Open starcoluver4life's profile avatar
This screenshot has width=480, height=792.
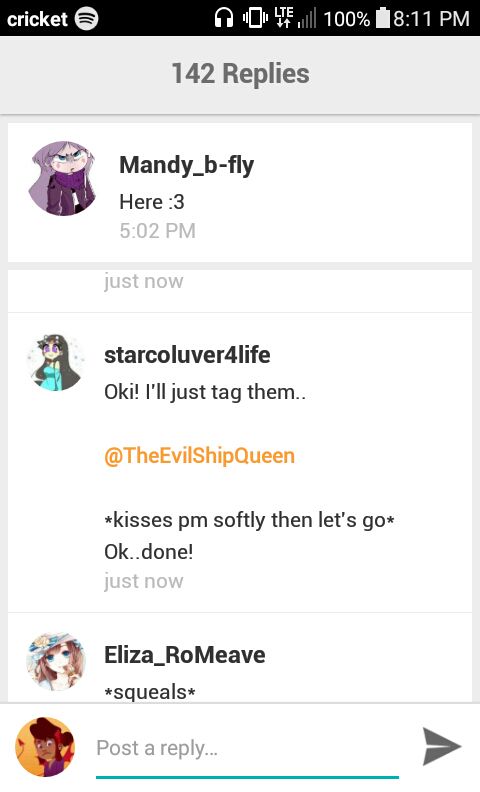pyautogui.click(x=56, y=362)
